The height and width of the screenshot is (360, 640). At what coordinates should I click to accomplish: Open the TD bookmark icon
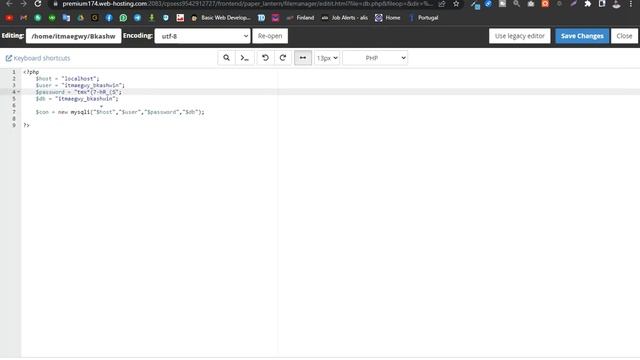coord(262,18)
